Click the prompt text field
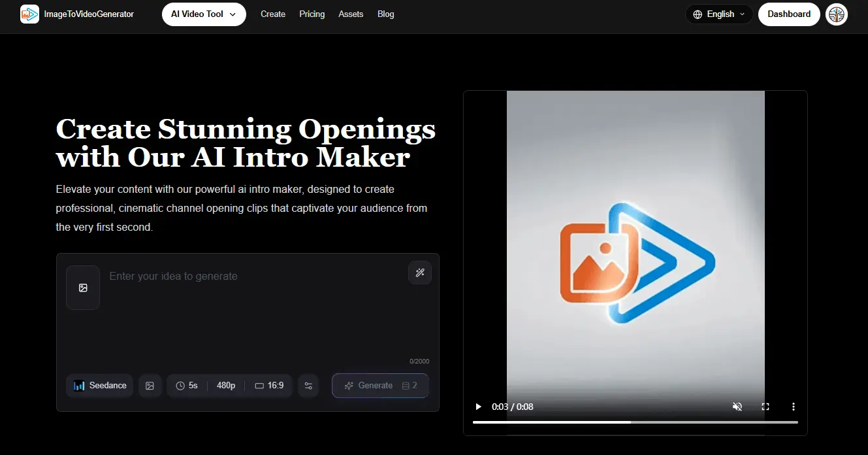This screenshot has width=868, height=455. (x=255, y=307)
